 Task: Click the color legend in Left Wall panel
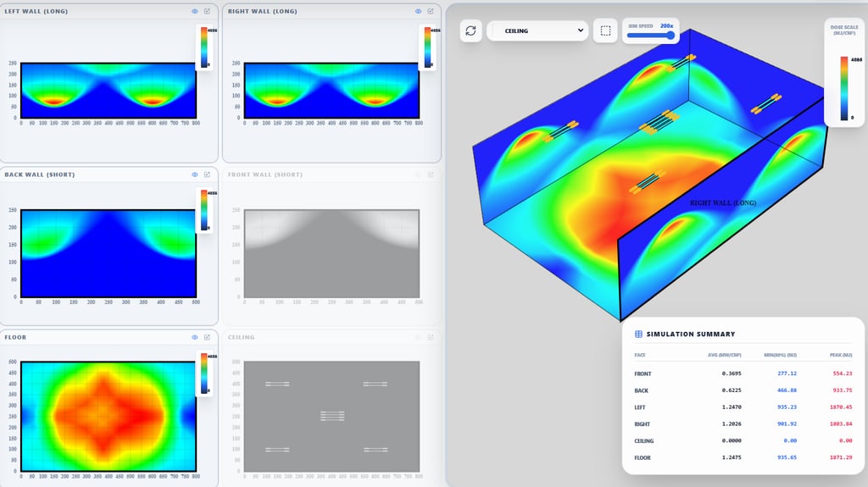203,47
